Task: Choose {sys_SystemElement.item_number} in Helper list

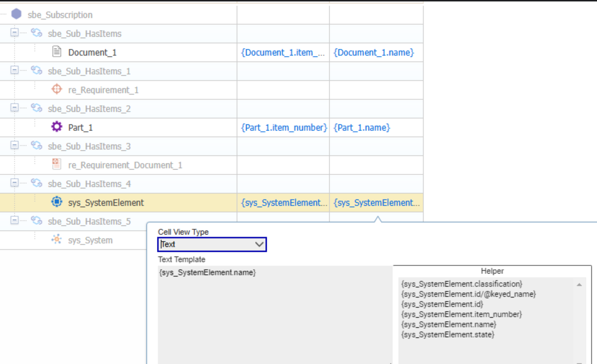Action: [461, 314]
